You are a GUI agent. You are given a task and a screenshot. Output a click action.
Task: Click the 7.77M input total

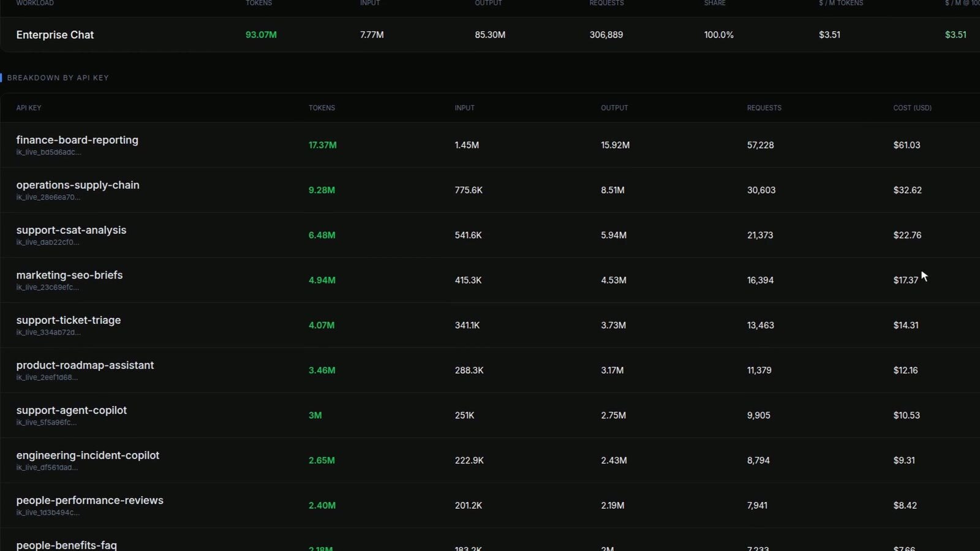[x=372, y=35]
